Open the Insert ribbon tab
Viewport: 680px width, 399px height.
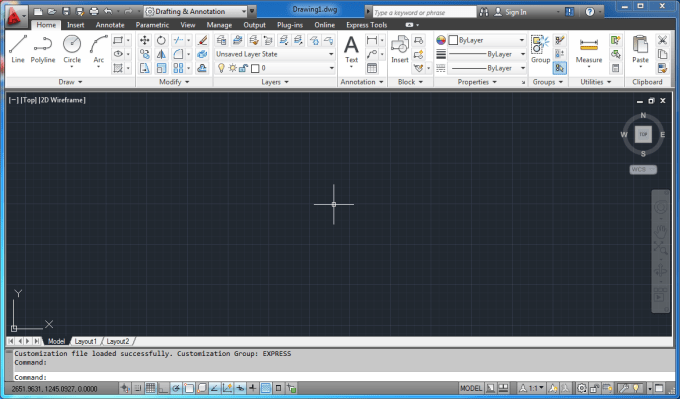pyautogui.click(x=75, y=25)
